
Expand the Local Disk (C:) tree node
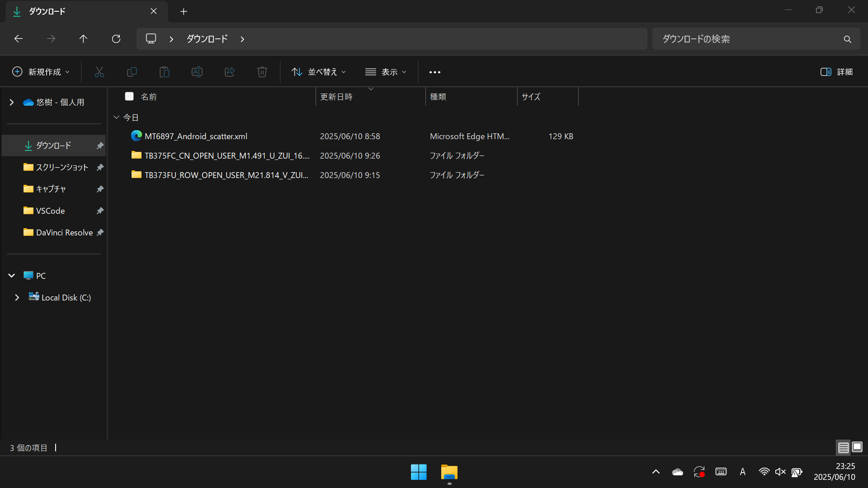17,298
